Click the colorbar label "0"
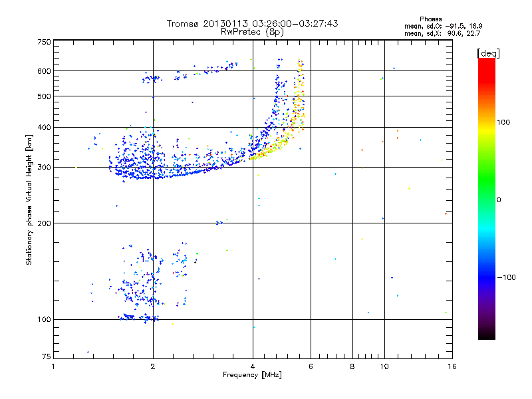Screen dimensions: 532x399 tap(499, 200)
